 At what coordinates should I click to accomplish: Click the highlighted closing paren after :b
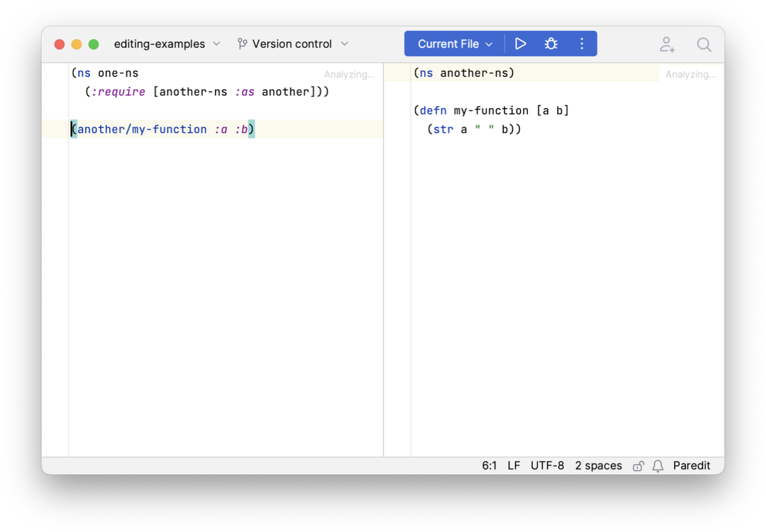click(252, 129)
